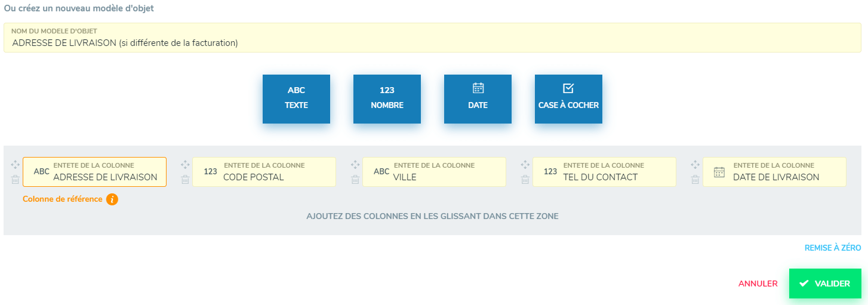Screen dimensions: 868x305
Task: Edit the VILLE column header field
Action: 434,172
